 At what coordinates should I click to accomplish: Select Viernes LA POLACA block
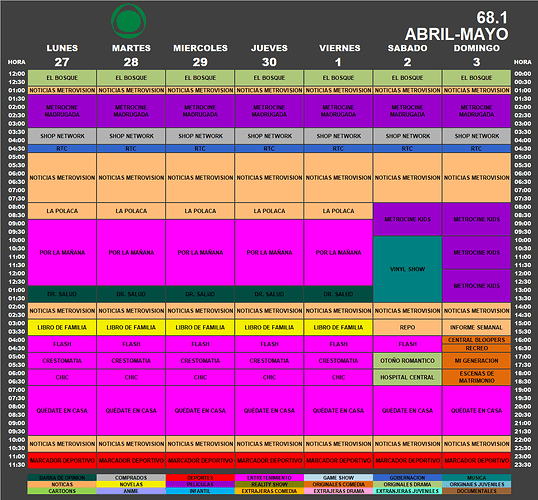click(339, 211)
